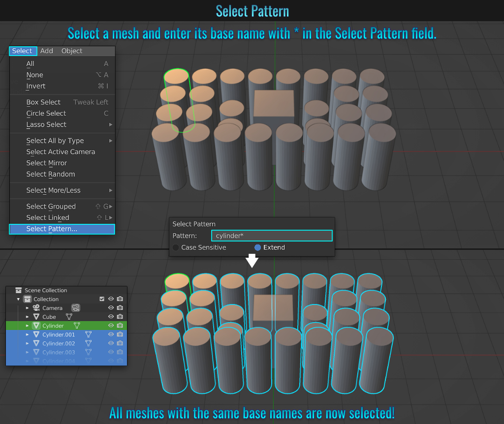
Task: Click the camera data icon beside Camera
Action: pos(75,308)
